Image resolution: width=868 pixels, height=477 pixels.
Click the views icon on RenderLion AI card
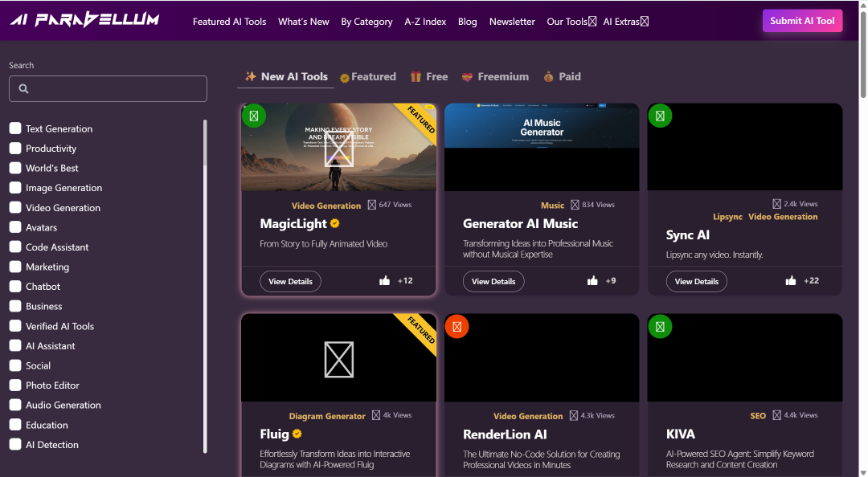point(574,416)
